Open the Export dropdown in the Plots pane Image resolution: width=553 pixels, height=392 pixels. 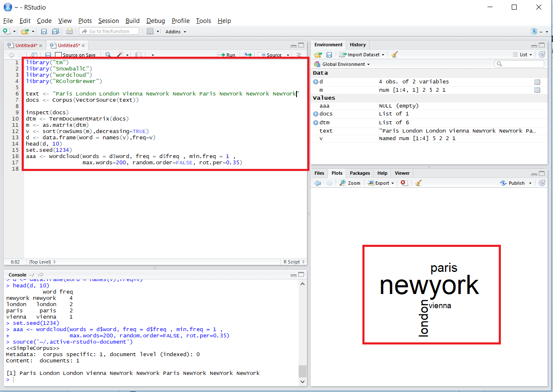(x=381, y=183)
